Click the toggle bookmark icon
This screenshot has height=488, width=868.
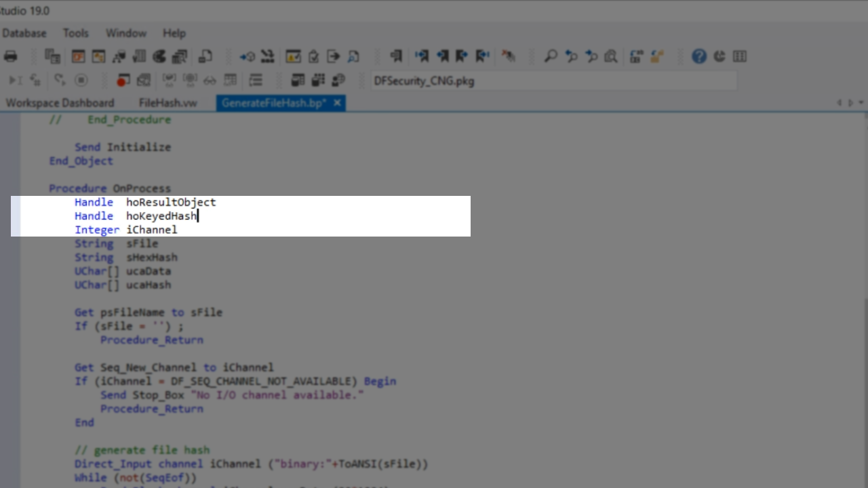pos(396,56)
